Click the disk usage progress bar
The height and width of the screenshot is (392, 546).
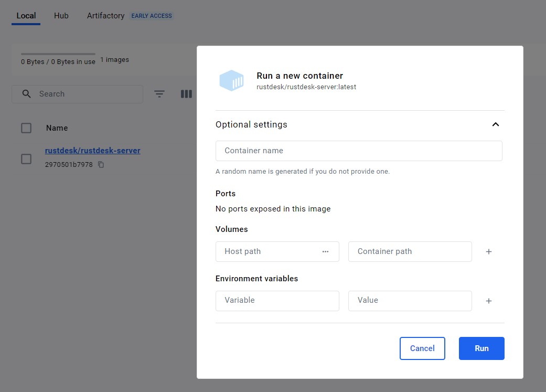click(58, 54)
